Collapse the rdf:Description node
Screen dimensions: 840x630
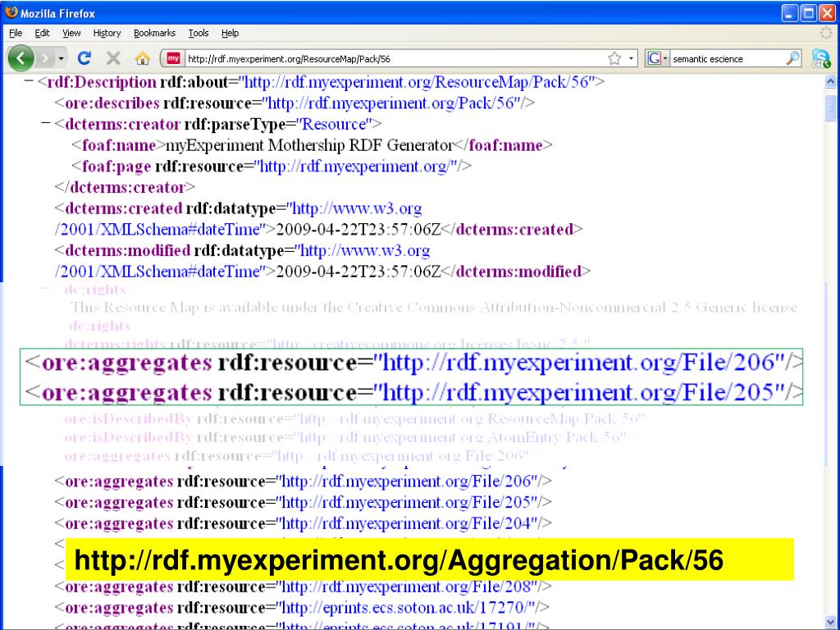click(x=29, y=81)
